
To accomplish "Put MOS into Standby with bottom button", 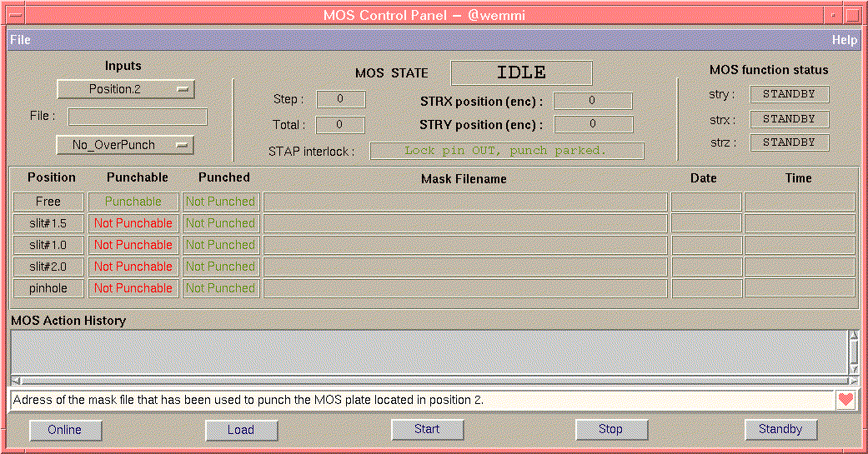I will pyautogui.click(x=780, y=429).
